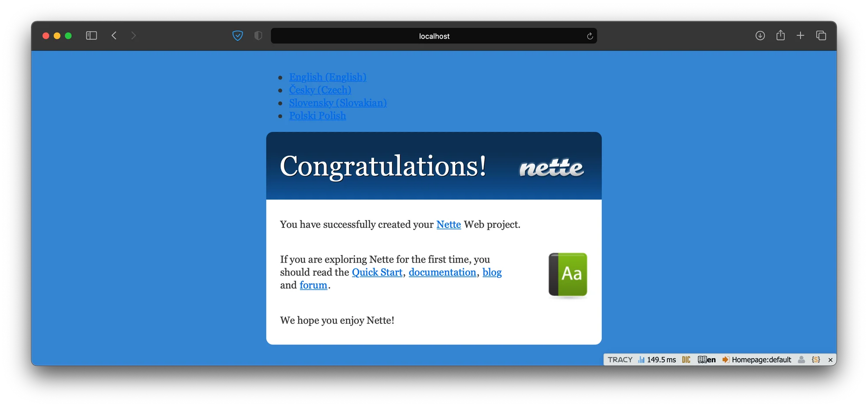Show Safari downloads
This screenshot has height=407, width=868.
760,36
